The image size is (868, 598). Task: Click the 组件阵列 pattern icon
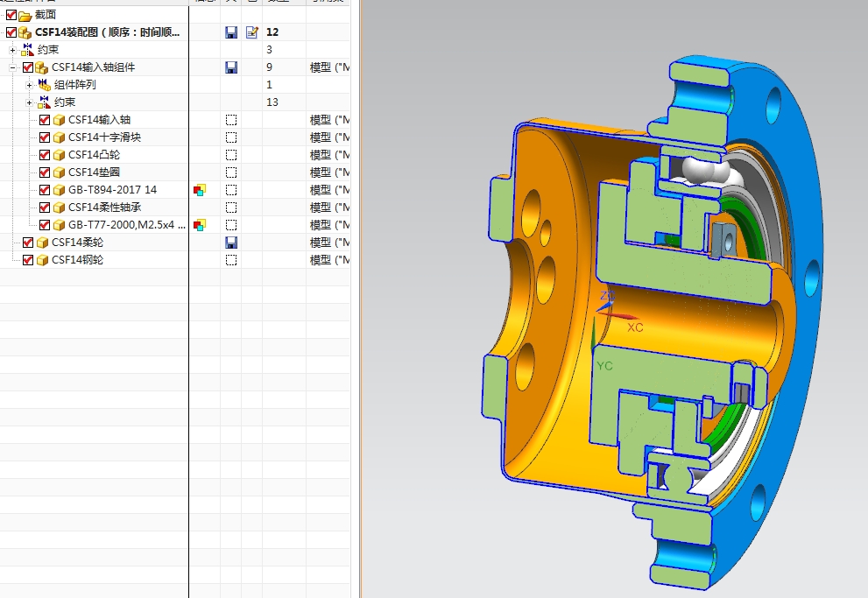pos(45,85)
